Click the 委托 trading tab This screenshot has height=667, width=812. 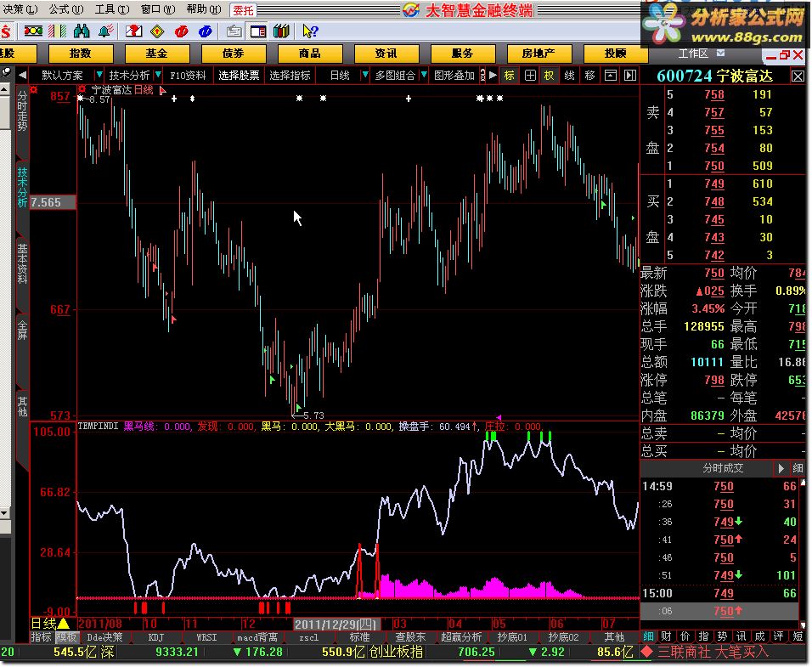tap(243, 10)
